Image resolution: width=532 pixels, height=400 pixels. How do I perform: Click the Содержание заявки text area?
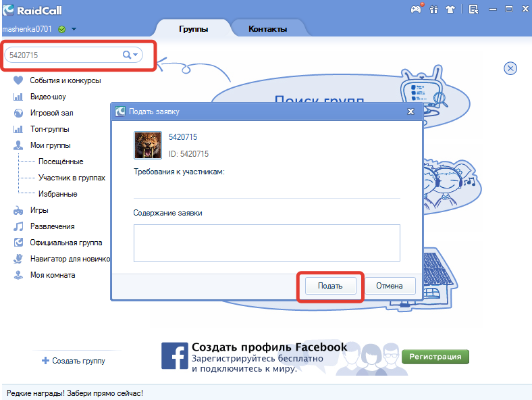[x=267, y=243]
